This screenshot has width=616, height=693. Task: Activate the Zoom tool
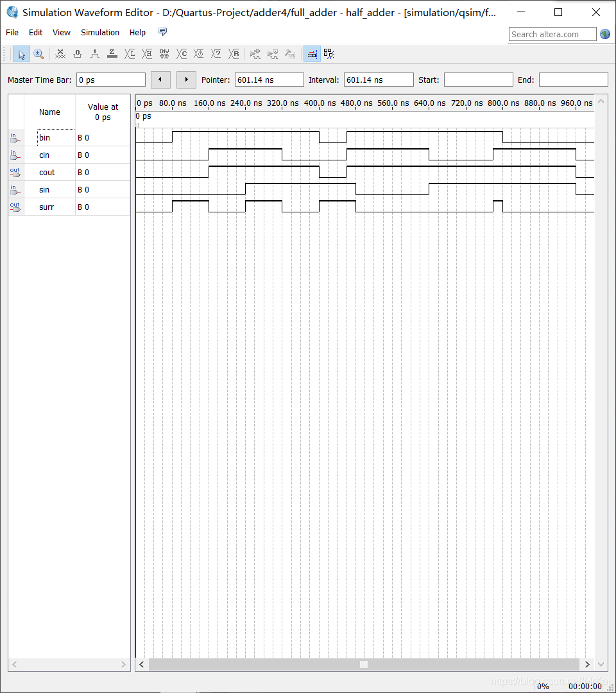point(38,54)
